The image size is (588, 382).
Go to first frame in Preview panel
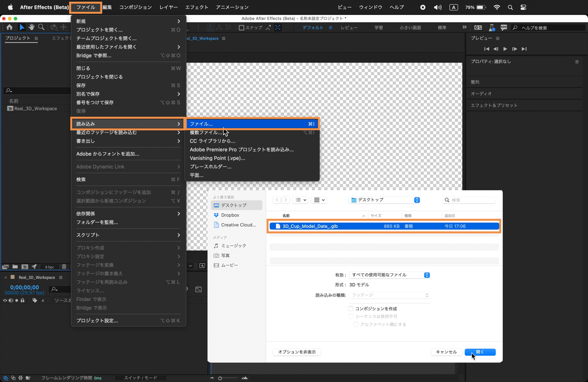point(486,49)
